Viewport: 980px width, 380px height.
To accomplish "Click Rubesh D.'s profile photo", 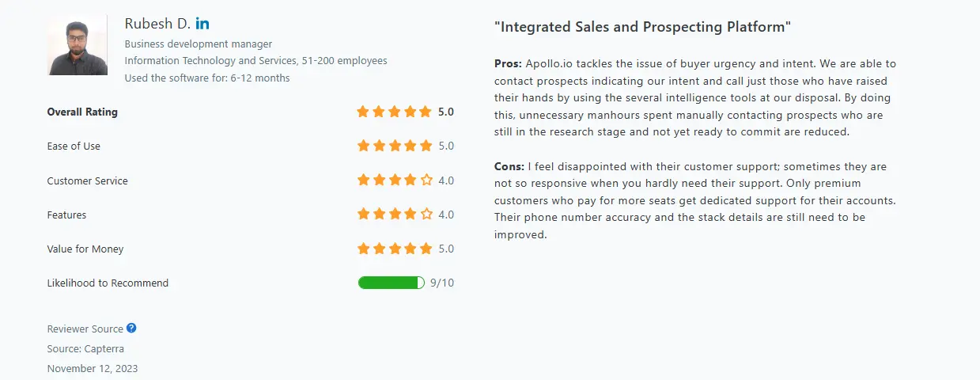I will 78,46.
